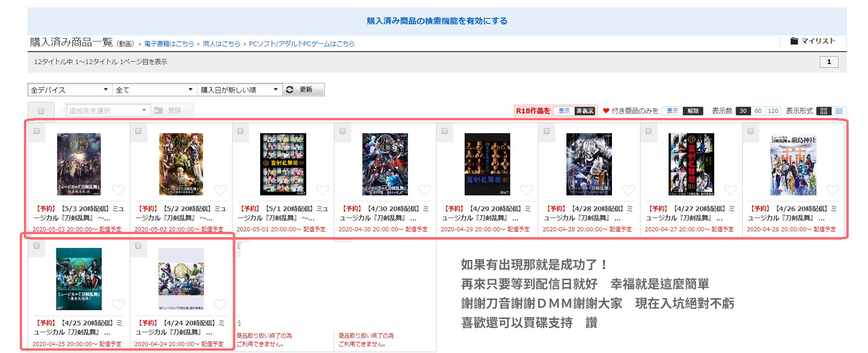Favorite the 4/26 item with its heart icon
The image size is (868, 353).
(833, 190)
